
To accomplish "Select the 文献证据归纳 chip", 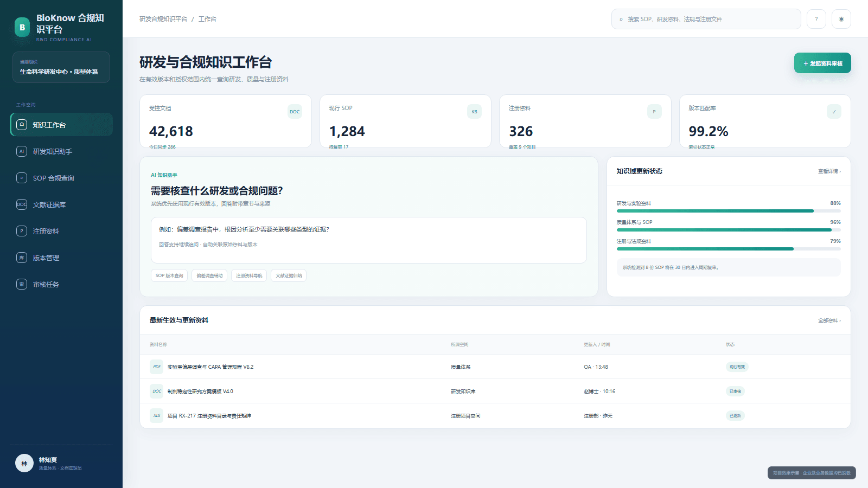I will click(289, 275).
